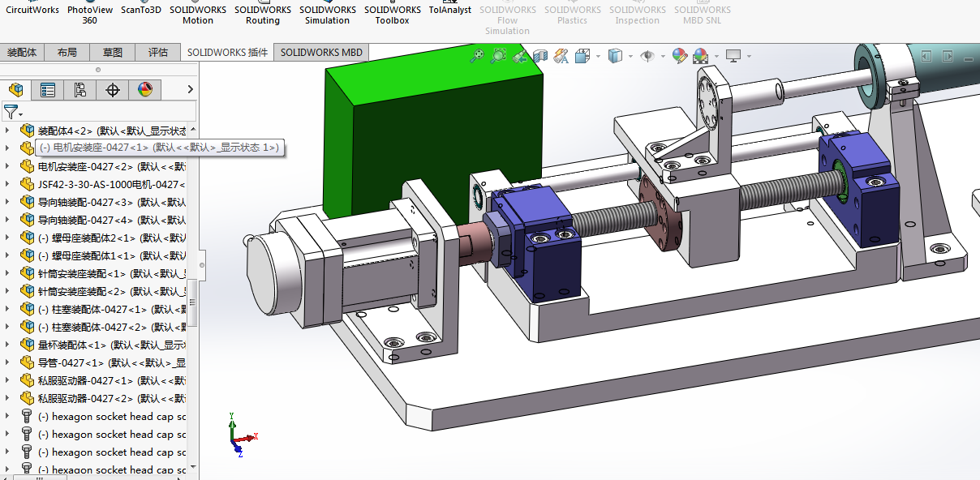Toggle the CircuitWorks add-in
Viewport: 980px width, 480px height.
tap(32, 10)
